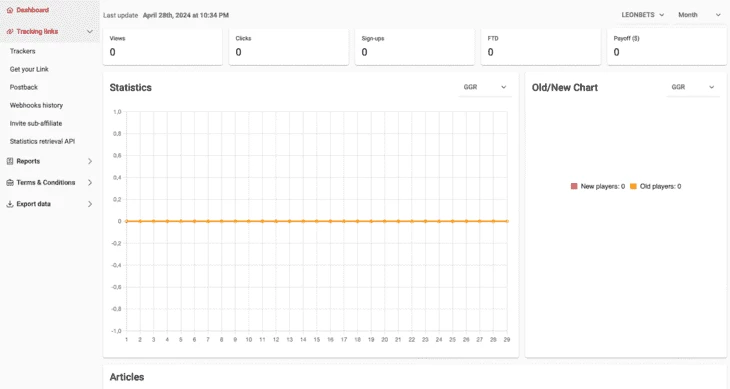730x389 pixels.
Task: Expand the Terms & Conditions arrow
Action: point(90,182)
